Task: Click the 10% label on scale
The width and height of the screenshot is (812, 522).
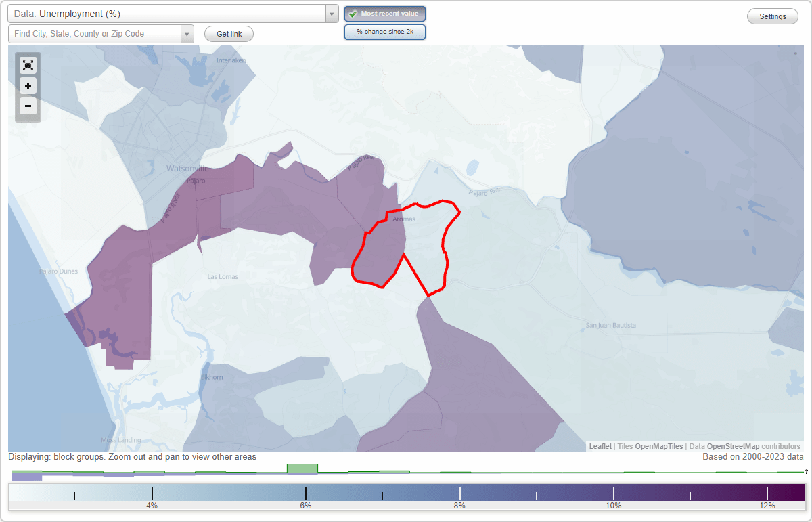Action: pyautogui.click(x=613, y=506)
